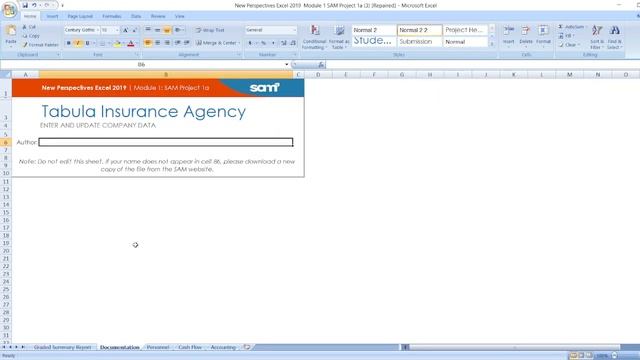640x360 pixels.
Task: Open the Graded Summary Report sheet
Action: 62,347
